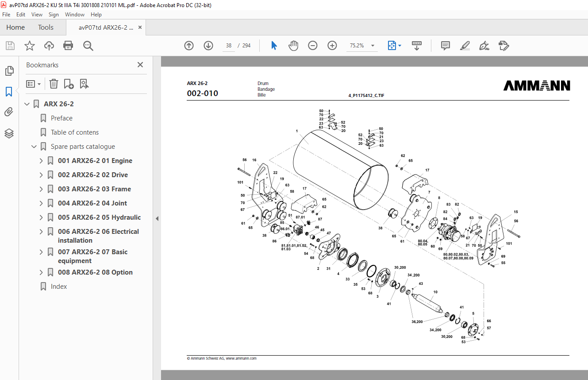The width and height of the screenshot is (588, 380).
Task: Open the File menu
Action: pyautogui.click(x=6, y=15)
